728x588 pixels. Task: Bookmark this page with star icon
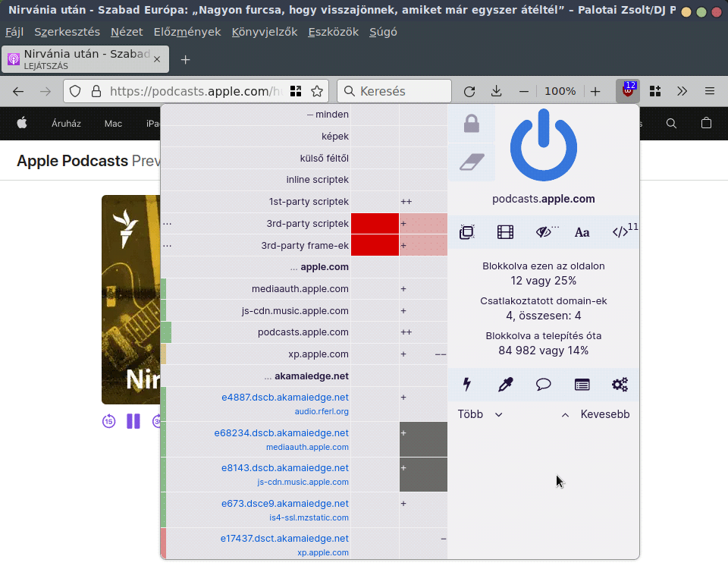[x=317, y=91]
